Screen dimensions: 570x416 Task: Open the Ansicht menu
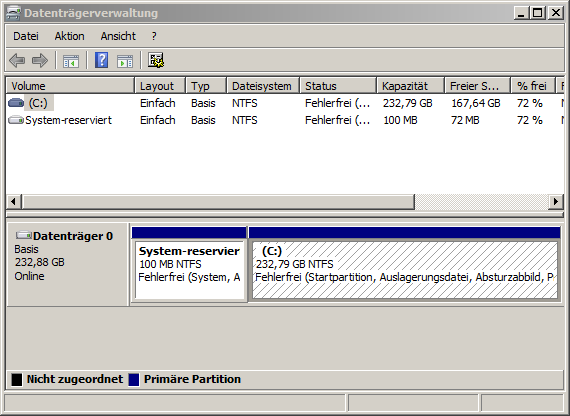click(x=118, y=36)
